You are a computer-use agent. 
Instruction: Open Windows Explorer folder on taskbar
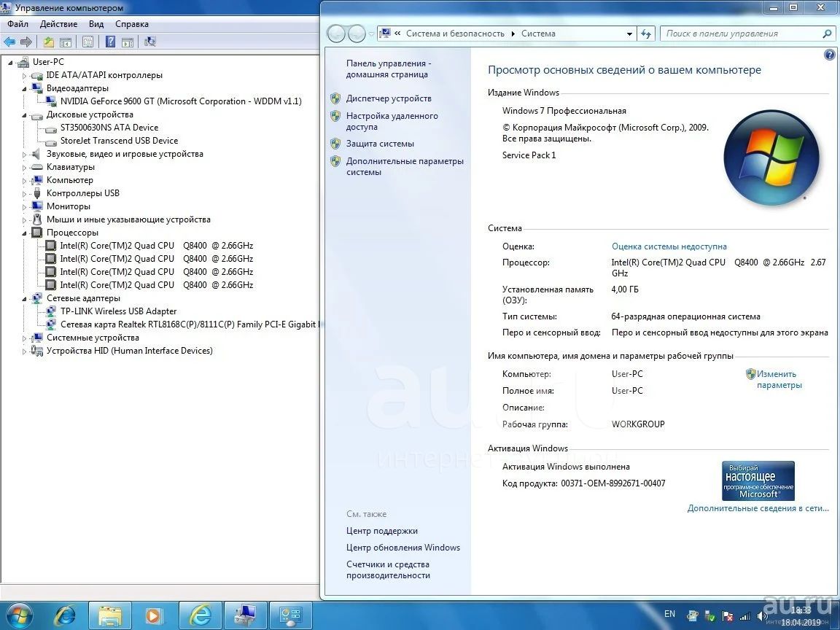110,615
